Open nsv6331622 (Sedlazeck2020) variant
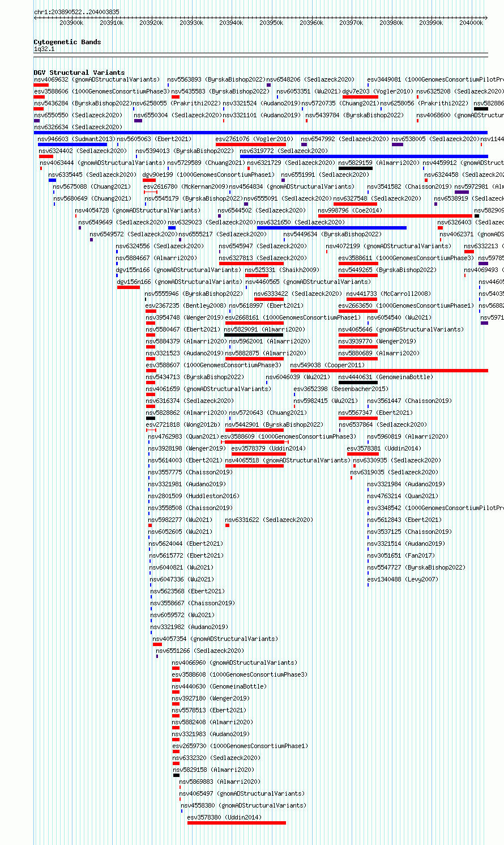This screenshot has height=845, width=504. 269,520
